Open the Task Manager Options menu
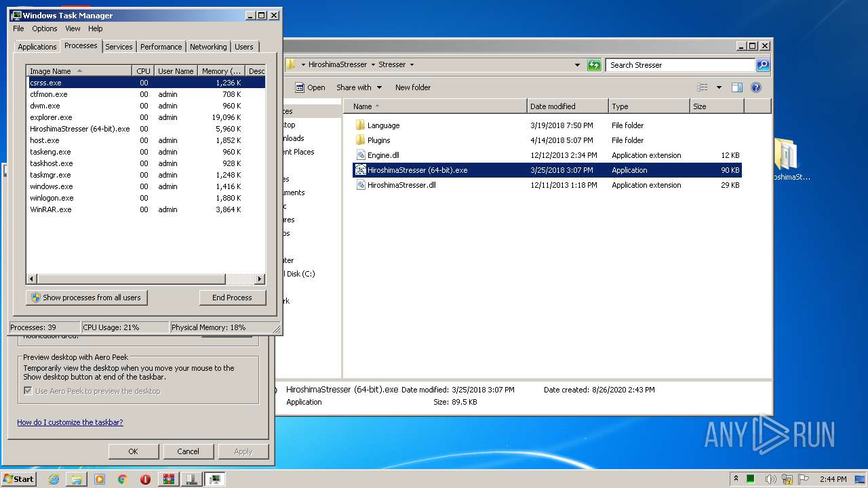 tap(45, 28)
